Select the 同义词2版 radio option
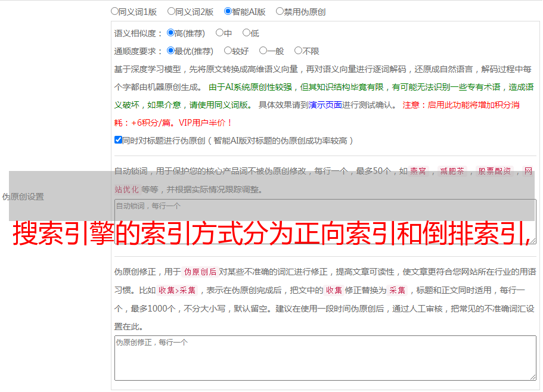543x392 pixels. pos(171,11)
